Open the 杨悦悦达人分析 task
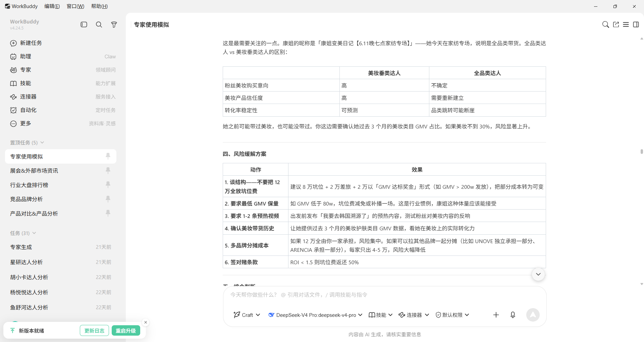Screen dimensions: 644x342 click(61, 292)
